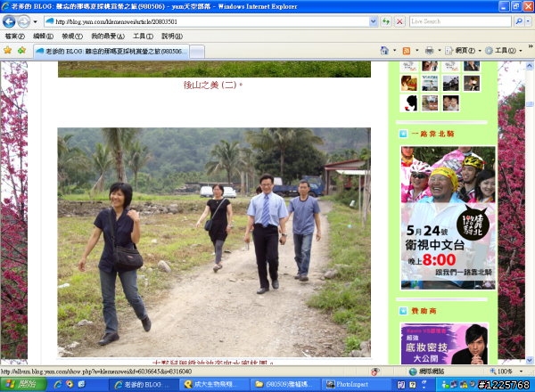Switch to 成大生物系 taskbar button
Viewport: 535px width, 392px height.
pyautogui.click(x=214, y=385)
